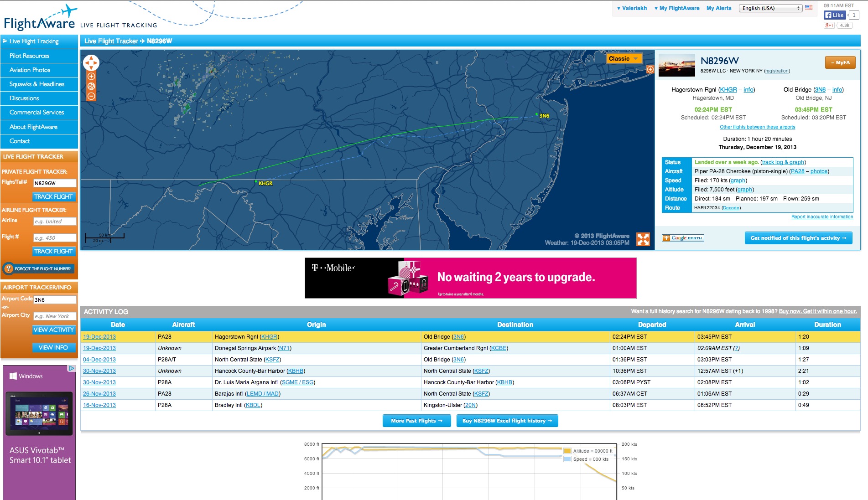Image resolution: width=868 pixels, height=500 pixels.
Task: Click the Buy now full history link
Action: point(818,311)
